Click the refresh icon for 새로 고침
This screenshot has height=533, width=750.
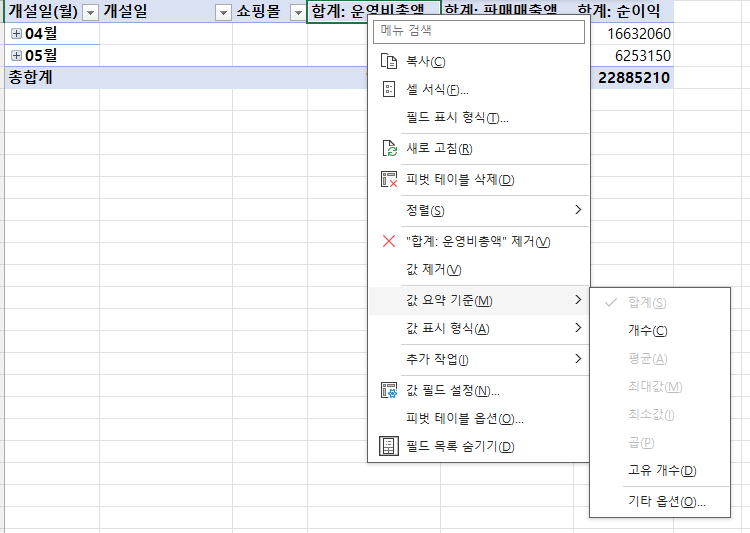point(390,149)
